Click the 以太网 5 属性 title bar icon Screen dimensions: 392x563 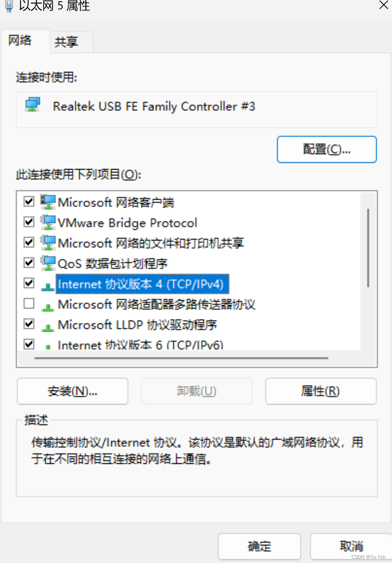tap(8, 6)
